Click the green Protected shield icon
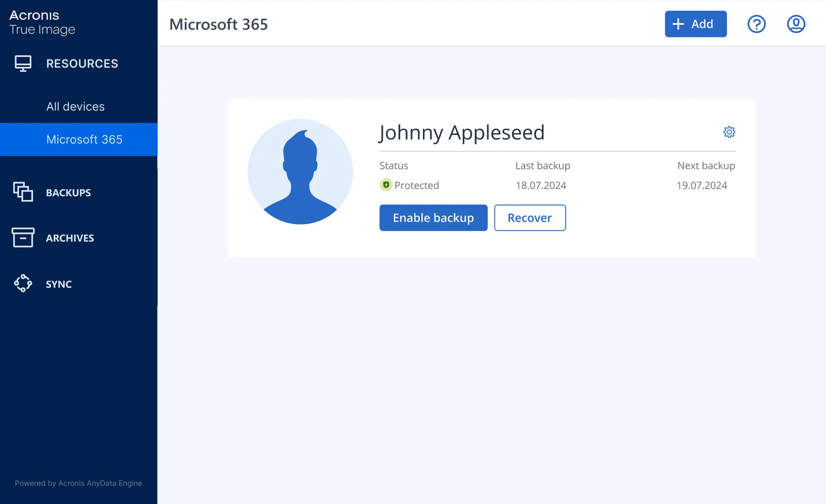The height and width of the screenshot is (504, 826). click(385, 185)
